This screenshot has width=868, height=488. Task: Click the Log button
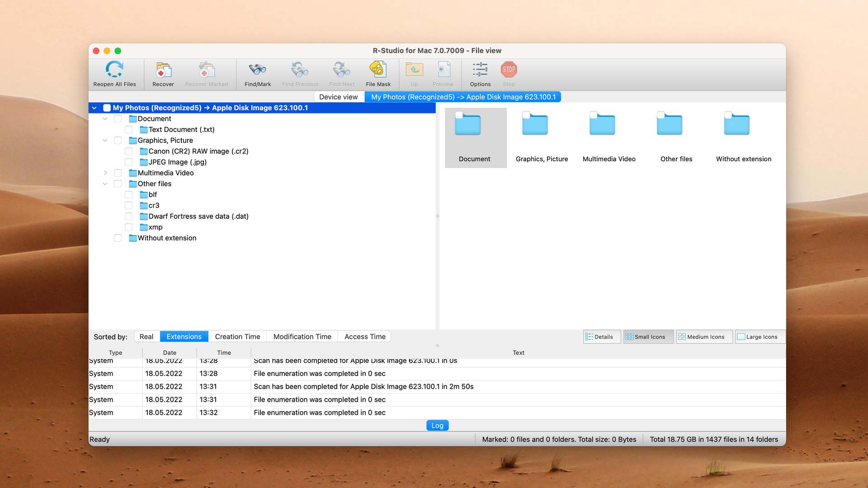[x=437, y=426]
